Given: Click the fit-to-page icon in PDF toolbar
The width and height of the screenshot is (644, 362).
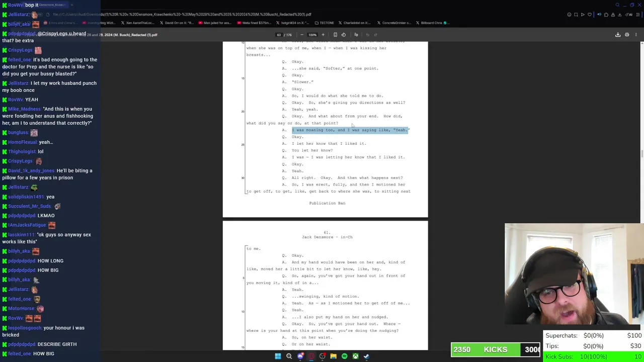Looking at the screenshot, I should (x=335, y=35).
